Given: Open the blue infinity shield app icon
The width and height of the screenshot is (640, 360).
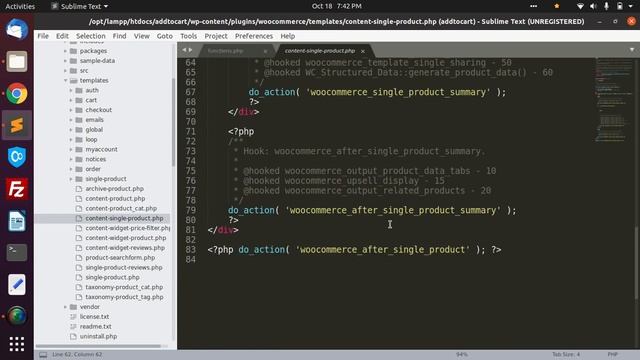Looking at the screenshot, I should point(17,157).
